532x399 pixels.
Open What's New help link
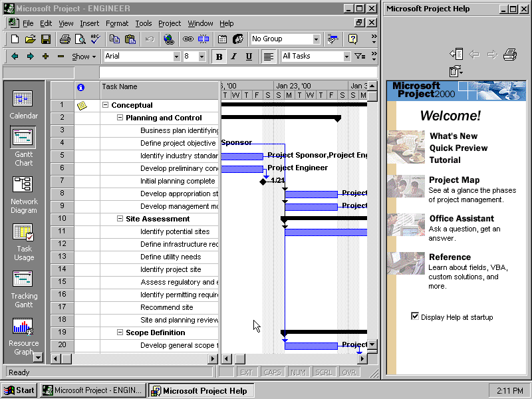point(454,136)
